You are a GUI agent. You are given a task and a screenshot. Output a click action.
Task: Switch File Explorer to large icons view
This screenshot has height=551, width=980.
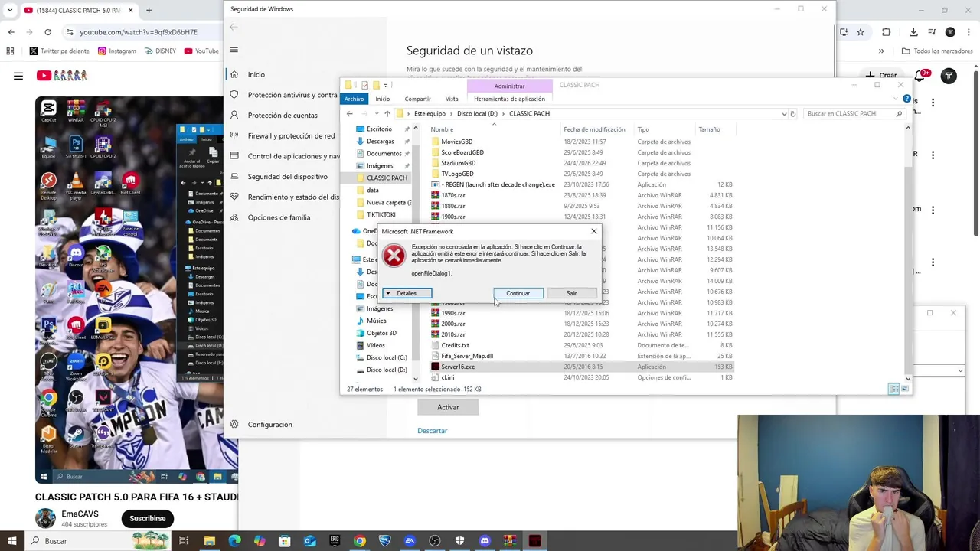[903, 389]
